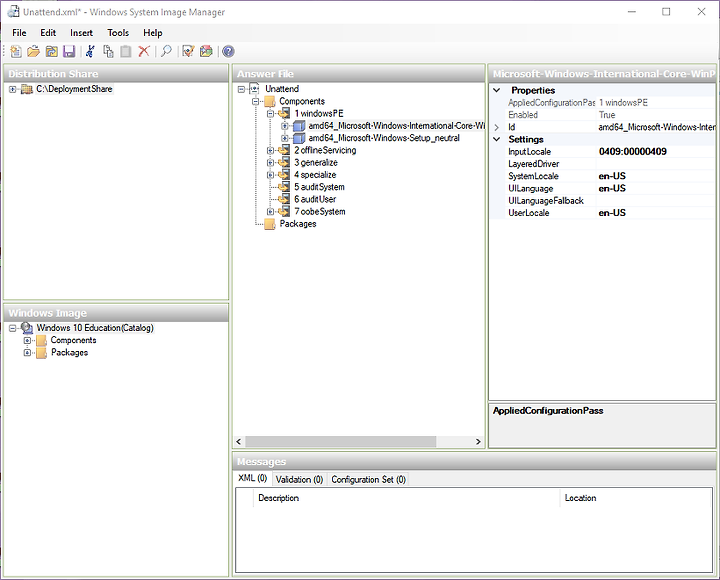The image size is (720, 580).
Task: Click the Windows Image Packages folder icon
Action: pos(41,353)
